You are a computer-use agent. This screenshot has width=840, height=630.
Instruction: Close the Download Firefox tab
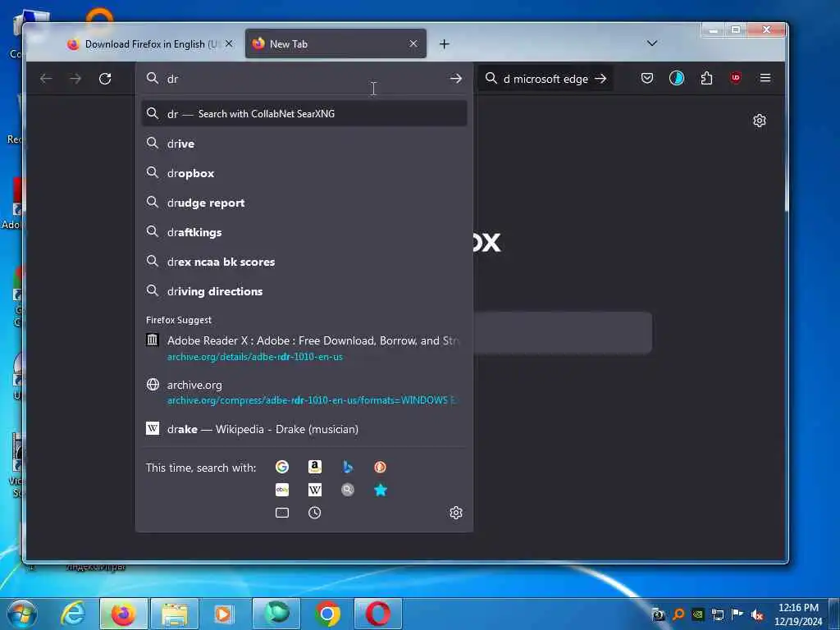point(229,44)
